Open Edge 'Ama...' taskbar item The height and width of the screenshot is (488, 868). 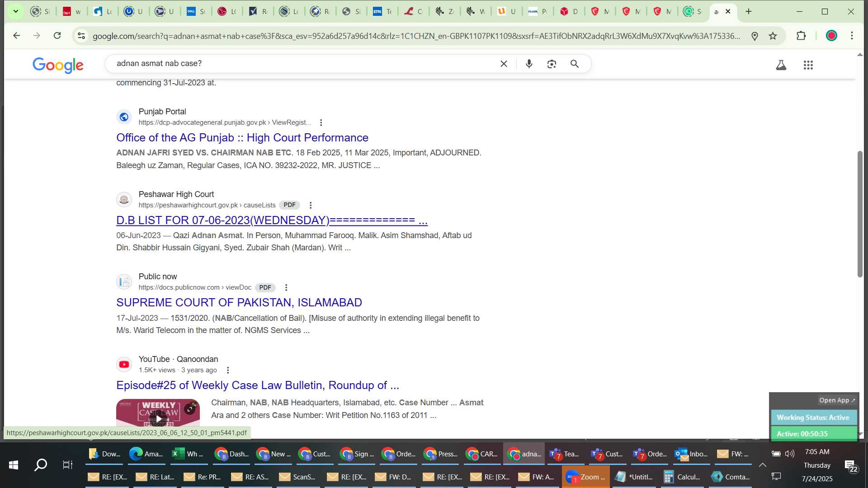point(146,454)
